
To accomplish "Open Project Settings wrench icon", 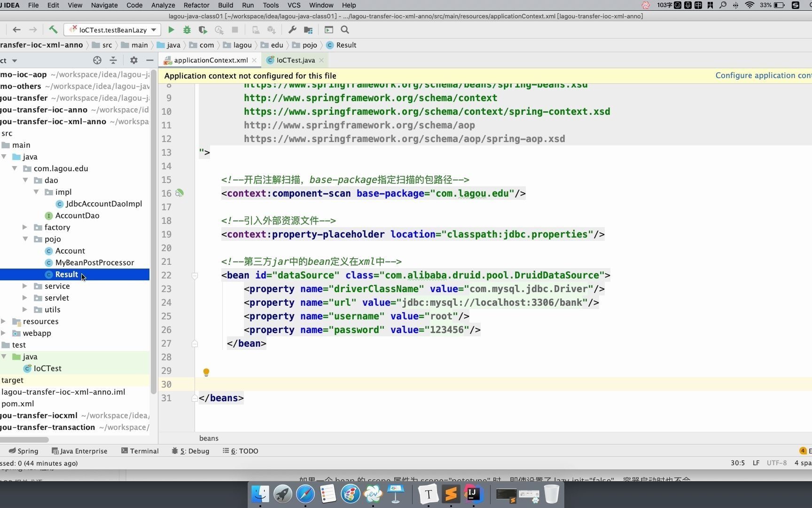I will tap(292, 30).
